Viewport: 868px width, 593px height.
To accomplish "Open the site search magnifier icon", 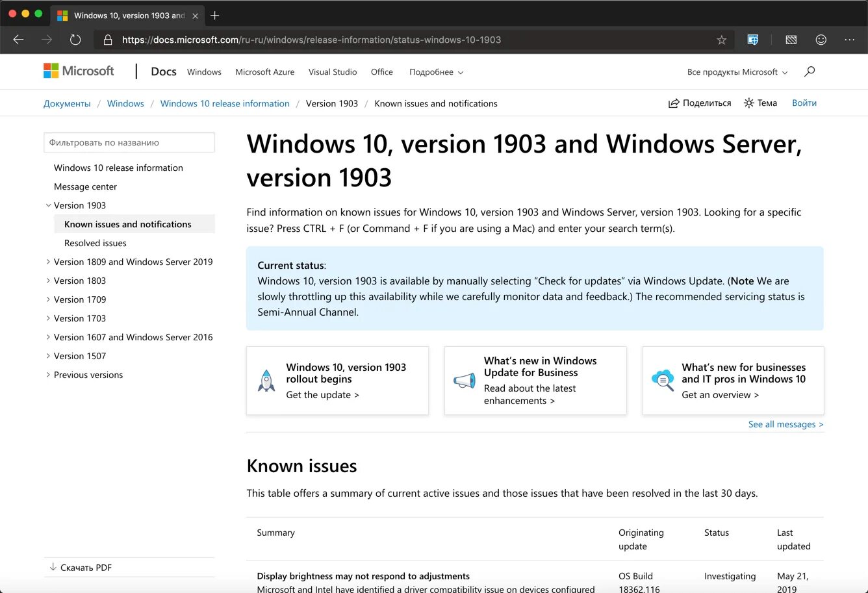I will pos(810,71).
